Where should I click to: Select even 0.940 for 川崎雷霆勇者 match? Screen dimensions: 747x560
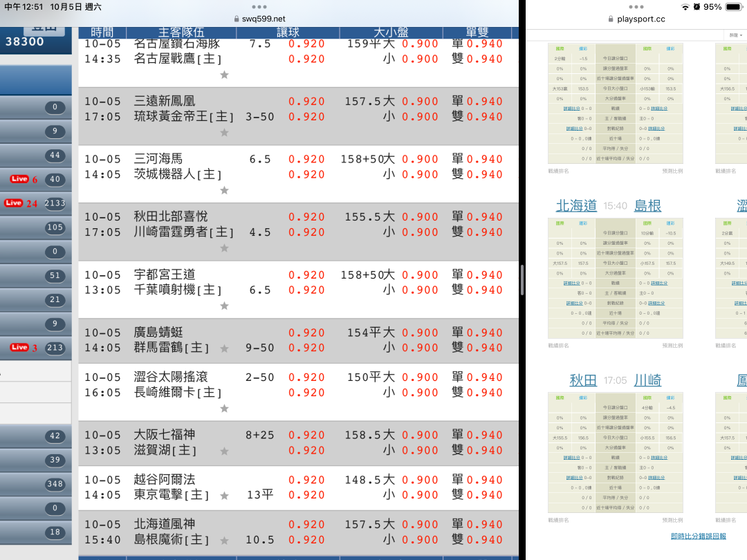click(x=484, y=232)
